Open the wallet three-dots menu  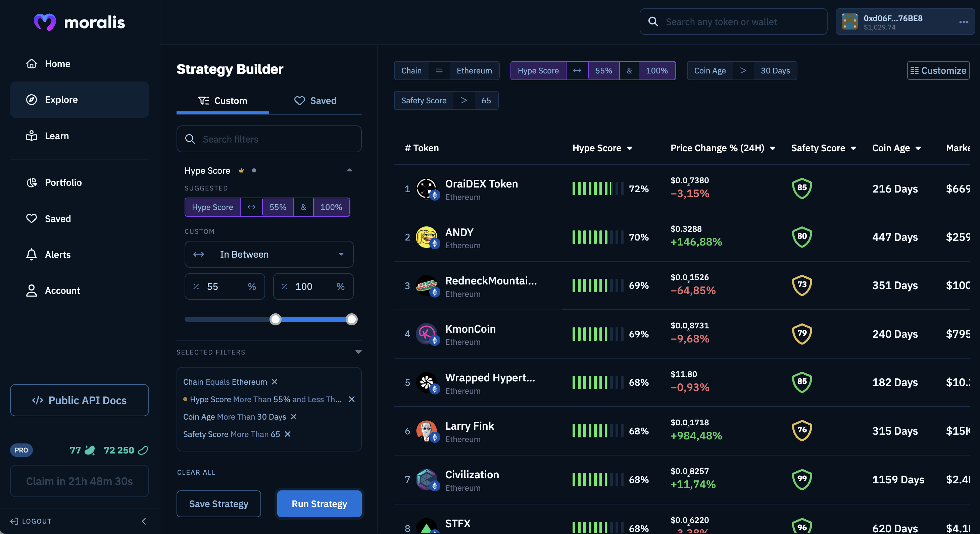point(963,22)
